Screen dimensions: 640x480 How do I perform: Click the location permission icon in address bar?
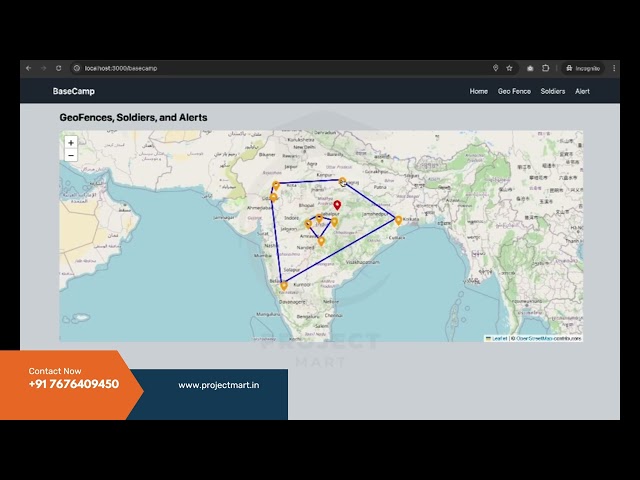496,68
